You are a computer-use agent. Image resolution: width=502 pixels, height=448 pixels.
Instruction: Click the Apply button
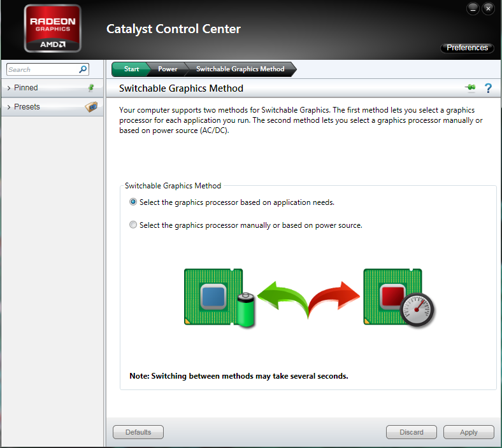[x=469, y=432]
